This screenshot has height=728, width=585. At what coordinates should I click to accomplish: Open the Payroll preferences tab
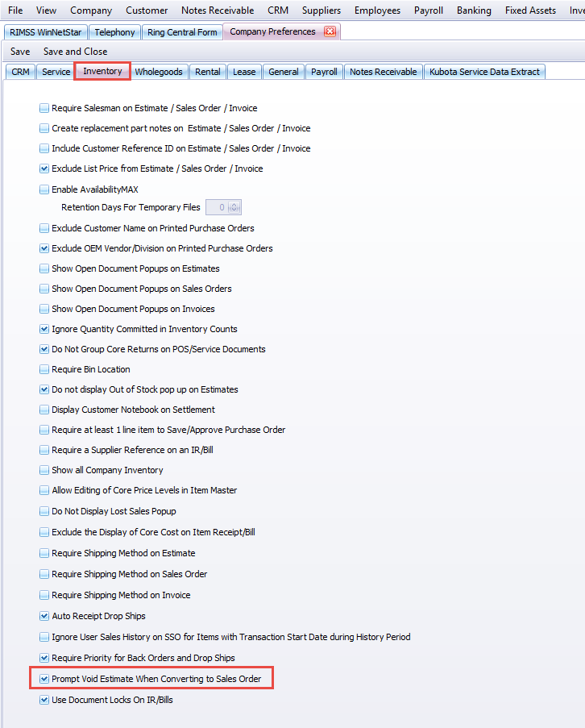(324, 72)
